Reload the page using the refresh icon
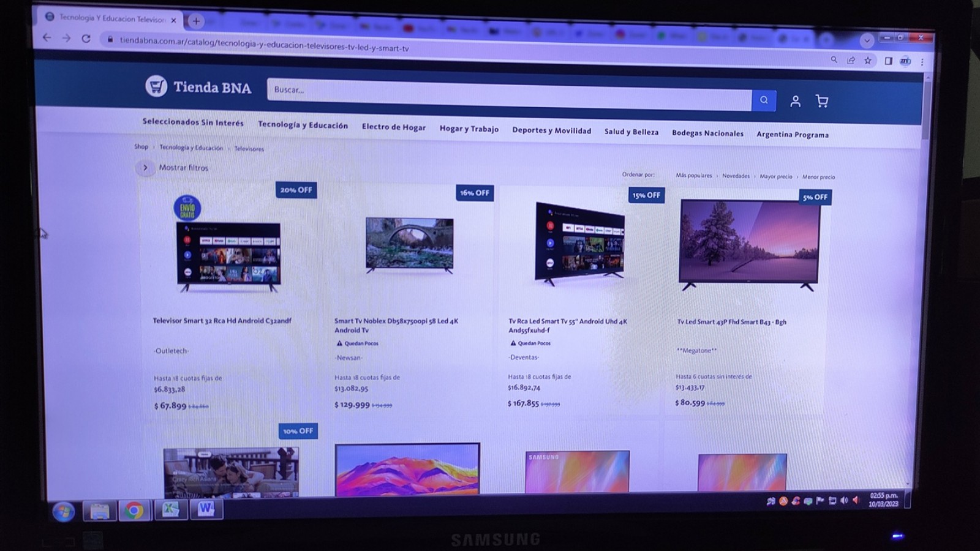 click(x=85, y=38)
